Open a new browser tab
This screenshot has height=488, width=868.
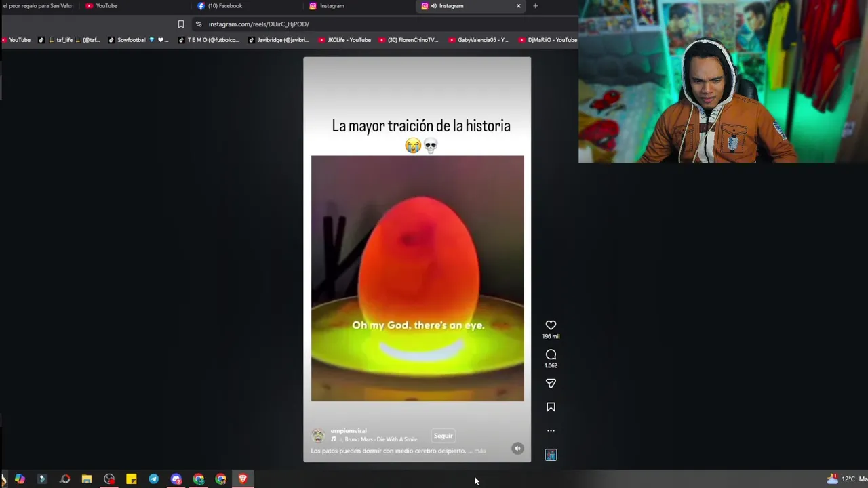pyautogui.click(x=535, y=6)
